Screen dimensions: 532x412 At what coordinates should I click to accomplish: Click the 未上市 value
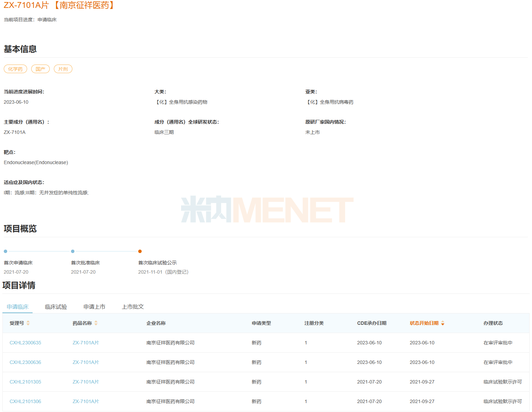pyautogui.click(x=312, y=132)
